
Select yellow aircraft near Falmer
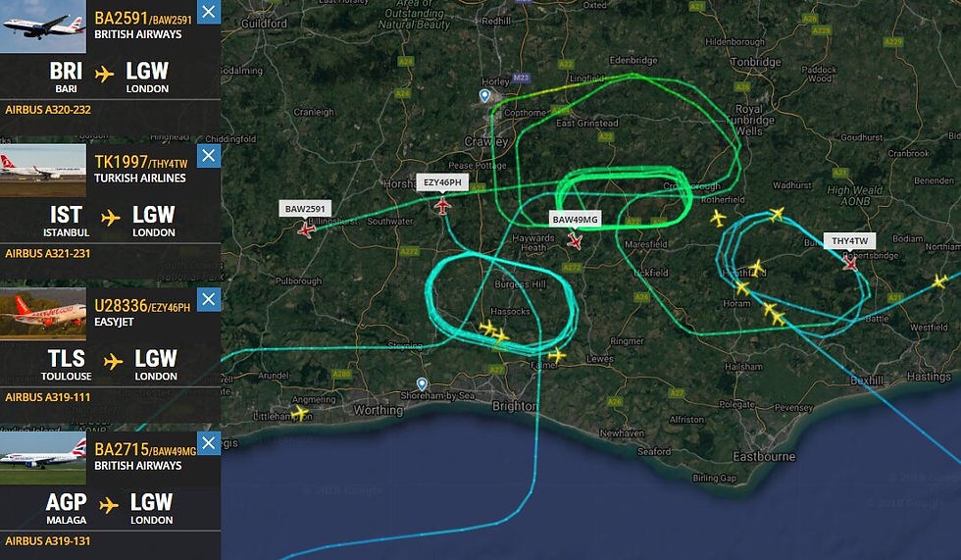pyautogui.click(x=557, y=355)
